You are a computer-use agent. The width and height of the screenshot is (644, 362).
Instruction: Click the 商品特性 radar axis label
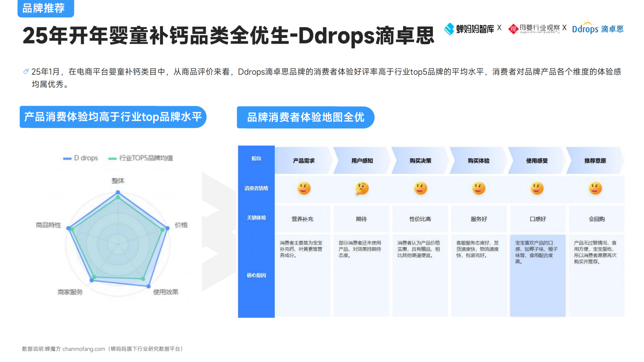point(49,225)
